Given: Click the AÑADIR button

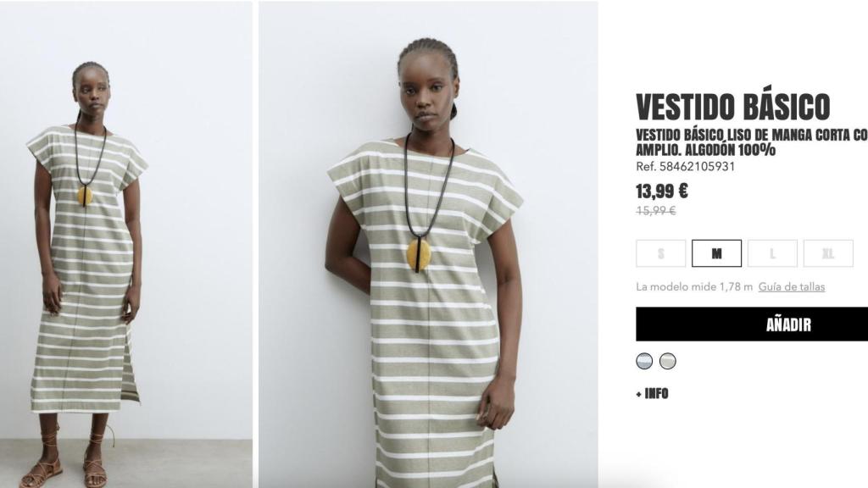Looking at the screenshot, I should 752,324.
